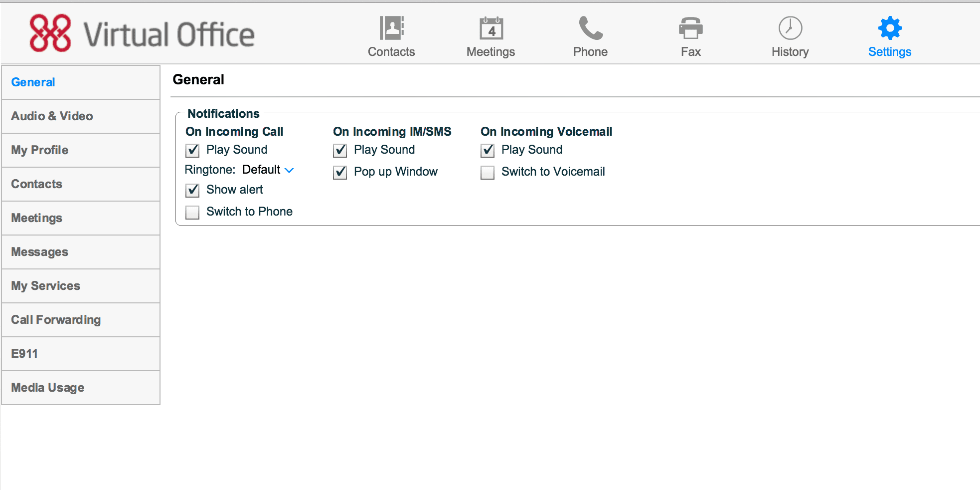Click the 8x8 Virtual Office logo
Image resolution: width=980 pixels, height=490 pixels.
(x=142, y=33)
